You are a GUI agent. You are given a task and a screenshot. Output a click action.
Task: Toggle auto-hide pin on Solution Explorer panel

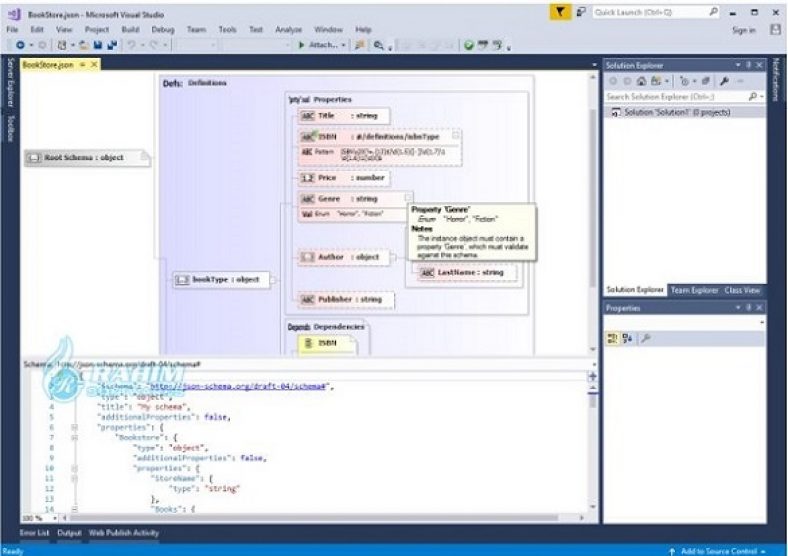pyautogui.click(x=748, y=65)
